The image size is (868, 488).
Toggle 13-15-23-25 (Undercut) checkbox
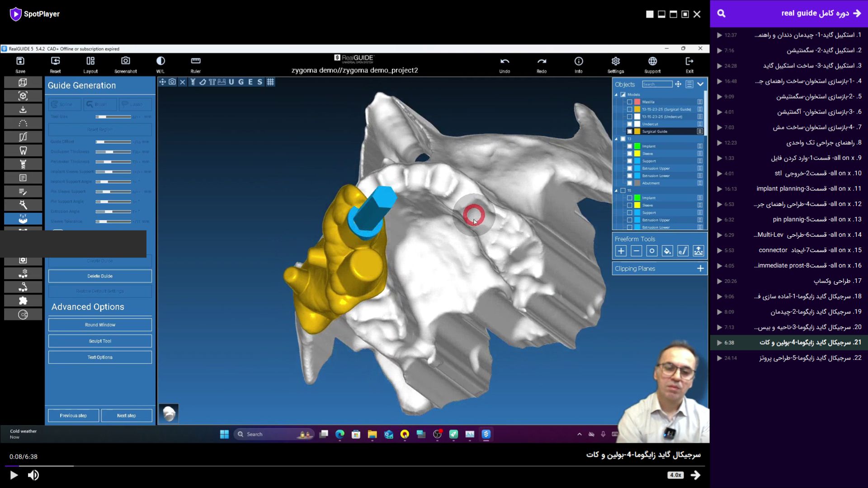[629, 117]
